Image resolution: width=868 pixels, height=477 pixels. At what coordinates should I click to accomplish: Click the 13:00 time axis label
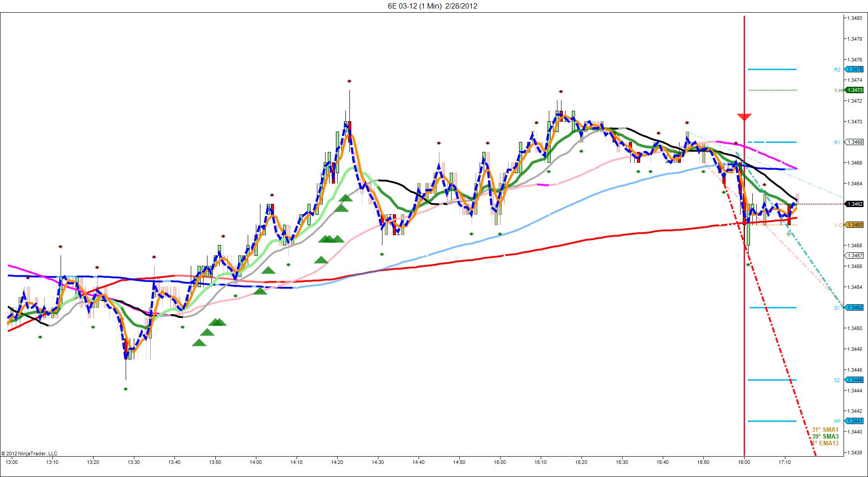(x=12, y=462)
